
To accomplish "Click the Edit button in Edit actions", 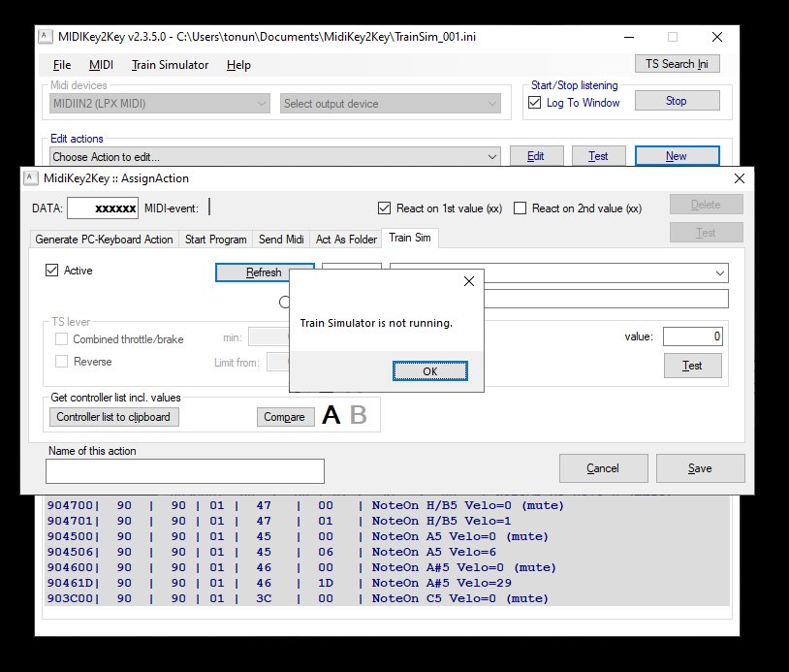I will pyautogui.click(x=536, y=156).
